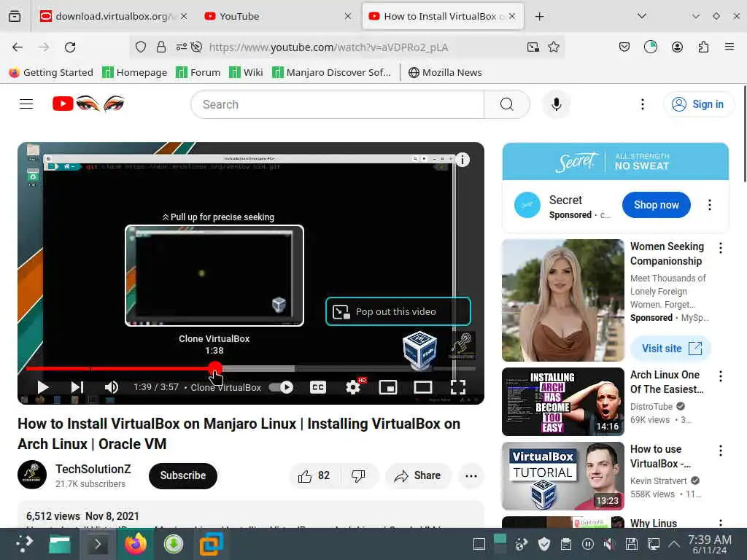This screenshot has height=560, width=747.
Task: Go back one page
Action: 18,47
